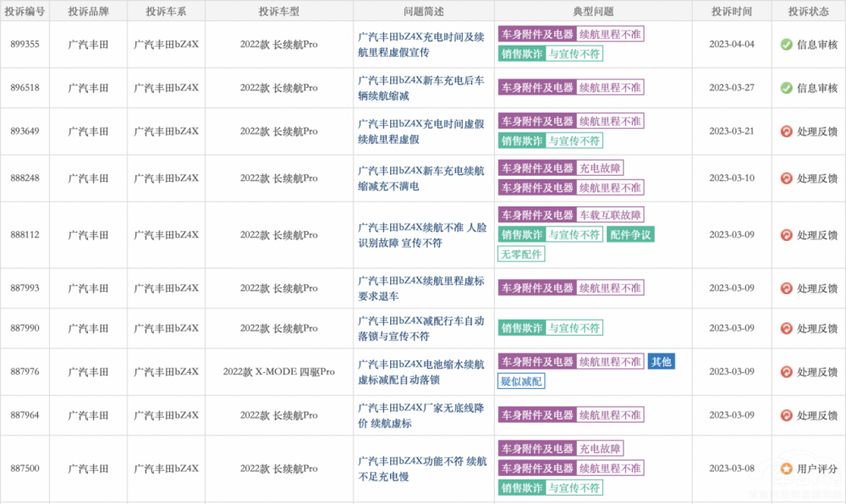Click the blue 其他 tag
The height and width of the screenshot is (504, 846).
[661, 362]
